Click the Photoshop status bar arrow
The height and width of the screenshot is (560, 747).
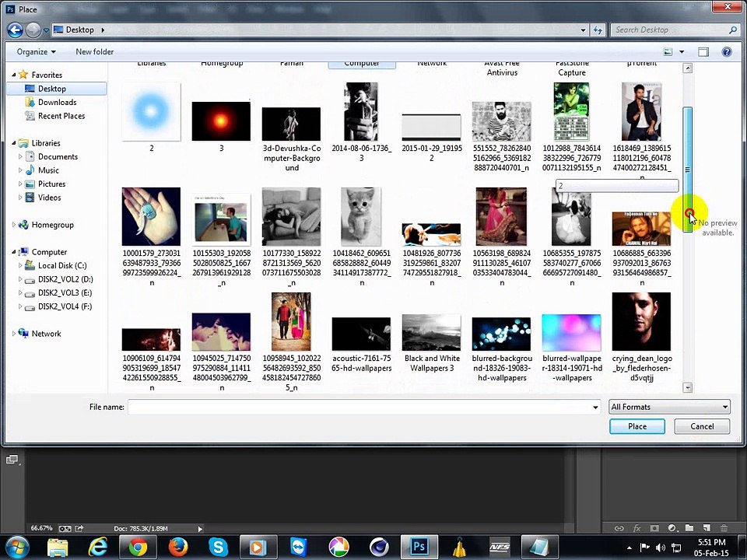[x=200, y=529]
